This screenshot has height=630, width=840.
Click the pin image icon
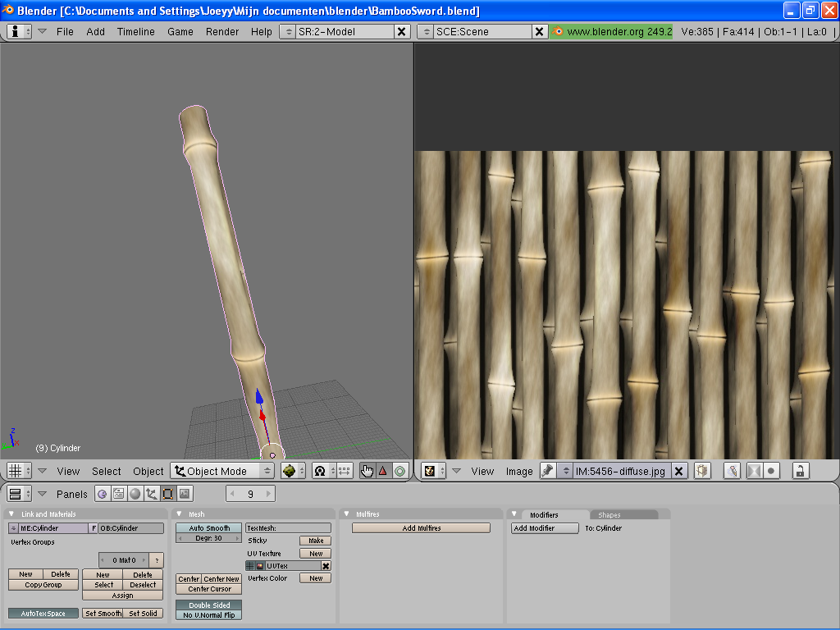coord(547,471)
